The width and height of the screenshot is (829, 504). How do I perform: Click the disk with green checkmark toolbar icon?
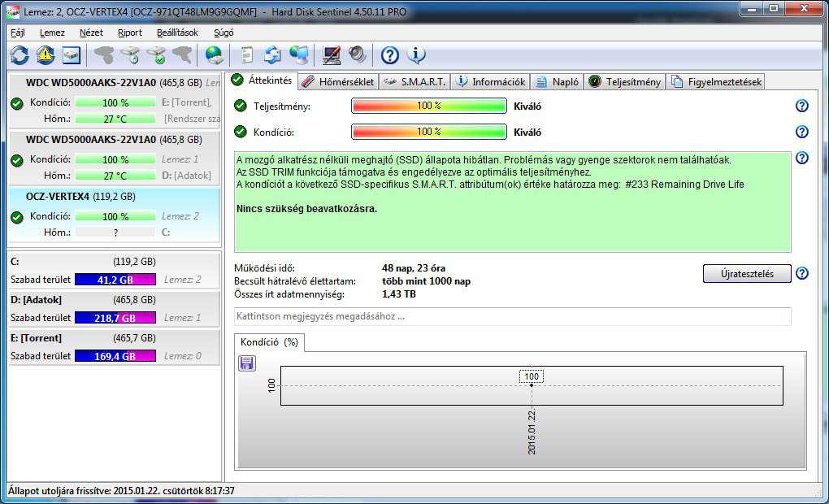pyautogui.click(x=157, y=55)
